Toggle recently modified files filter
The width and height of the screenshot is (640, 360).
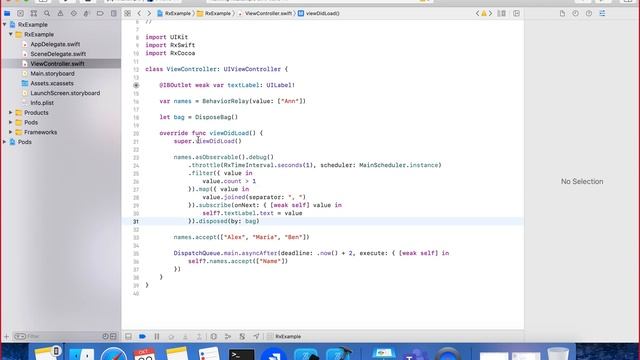point(105,336)
